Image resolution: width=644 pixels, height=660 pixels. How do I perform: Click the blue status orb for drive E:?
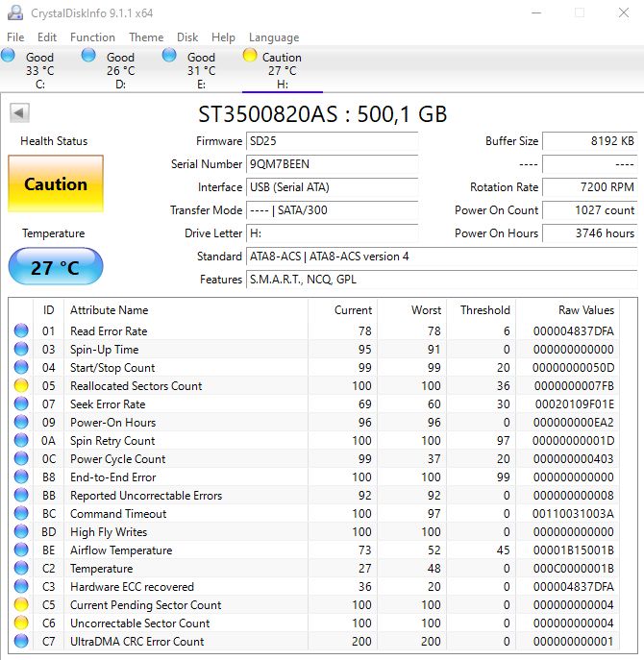coord(169,55)
